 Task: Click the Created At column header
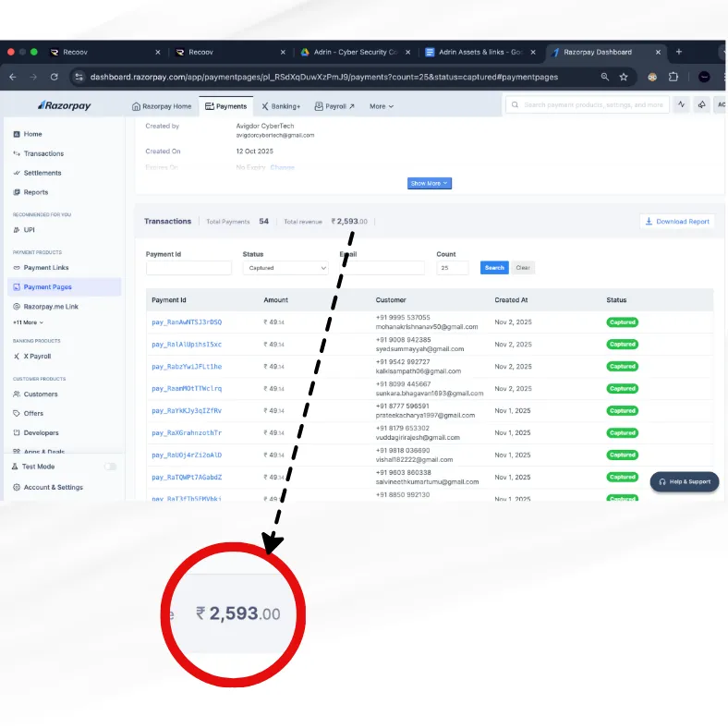click(511, 300)
